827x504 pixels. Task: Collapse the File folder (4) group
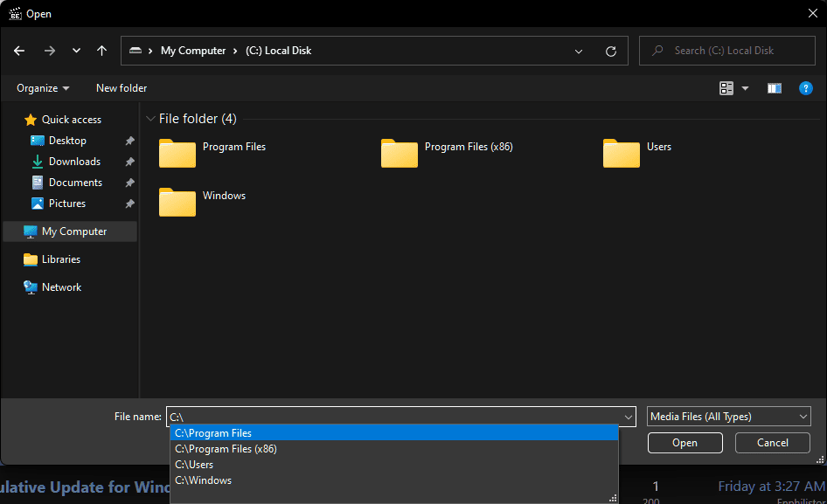click(x=150, y=119)
